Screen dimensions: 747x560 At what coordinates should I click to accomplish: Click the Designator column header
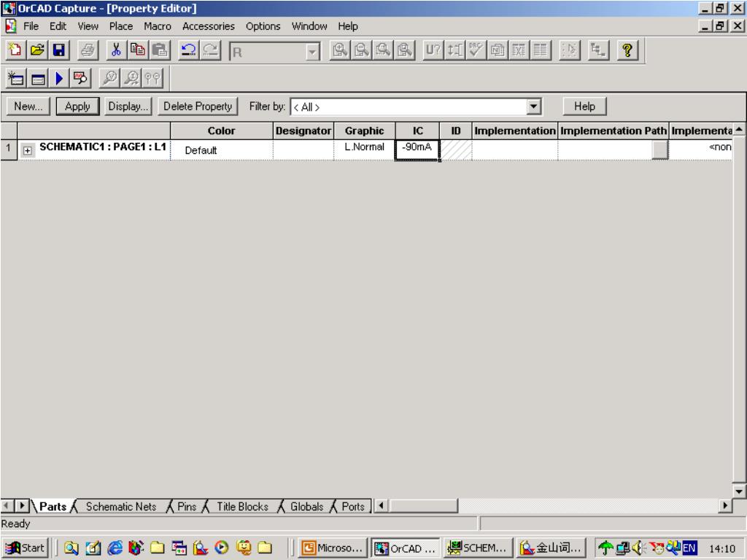(303, 131)
